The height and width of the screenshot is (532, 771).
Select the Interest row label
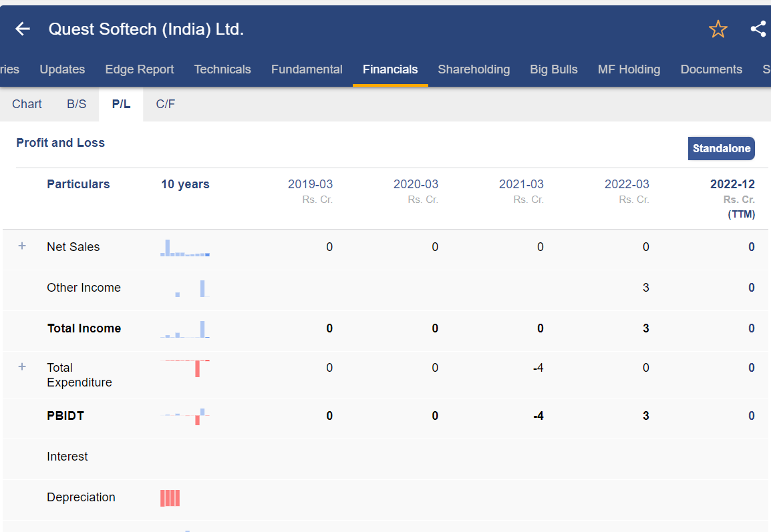click(67, 457)
